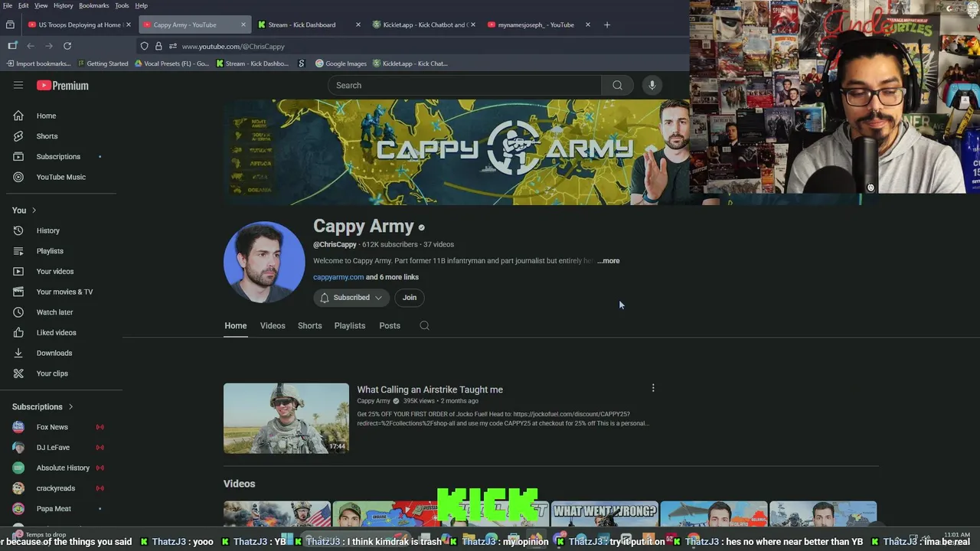Open the History menu
The image size is (980, 551).
64,5
